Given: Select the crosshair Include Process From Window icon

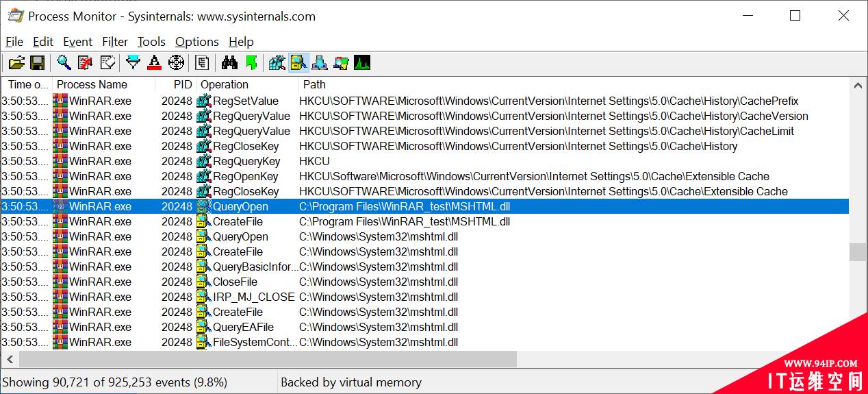Looking at the screenshot, I should (x=176, y=63).
